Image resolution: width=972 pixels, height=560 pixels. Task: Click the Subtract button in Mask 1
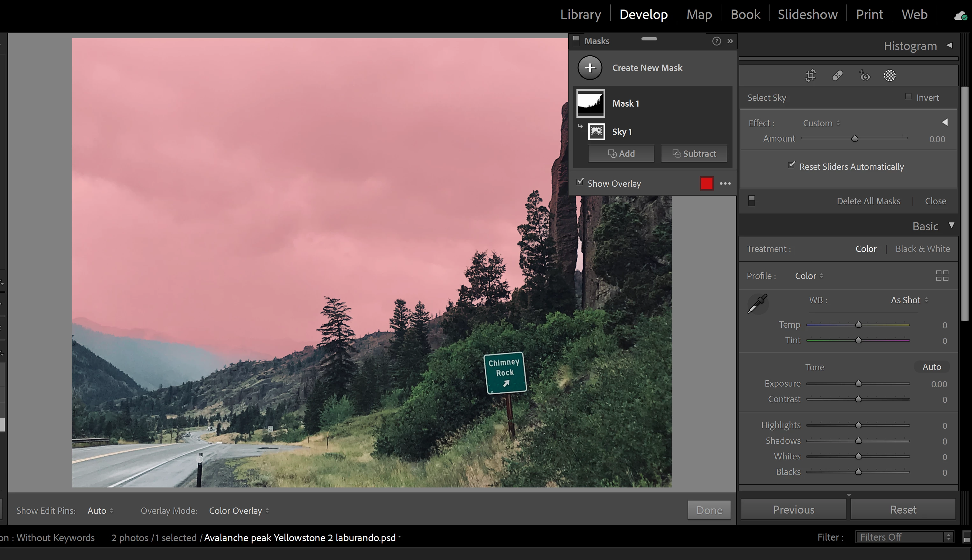[x=694, y=154]
